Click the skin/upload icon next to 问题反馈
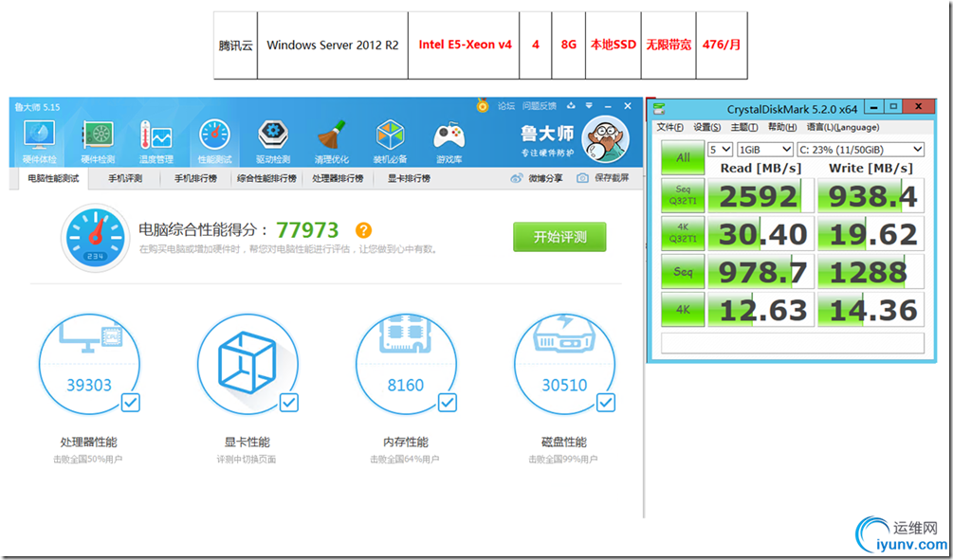Image resolution: width=953 pixels, height=560 pixels. click(x=571, y=106)
